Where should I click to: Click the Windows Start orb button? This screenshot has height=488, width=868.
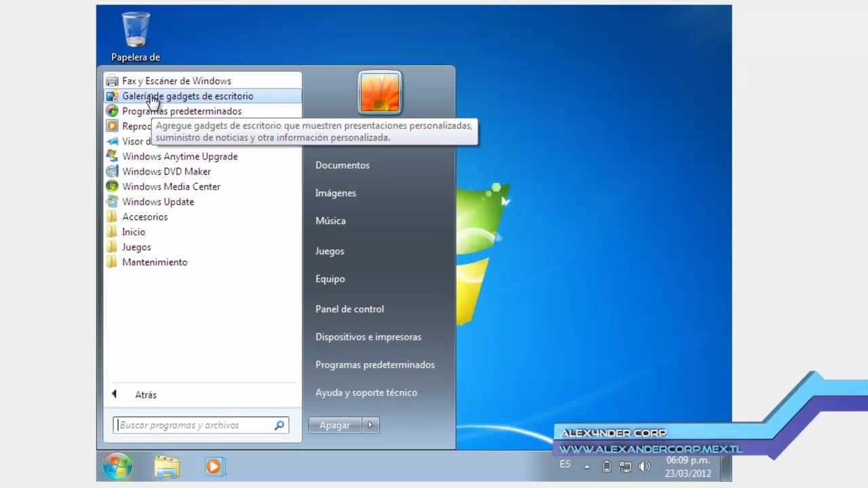pos(117,466)
